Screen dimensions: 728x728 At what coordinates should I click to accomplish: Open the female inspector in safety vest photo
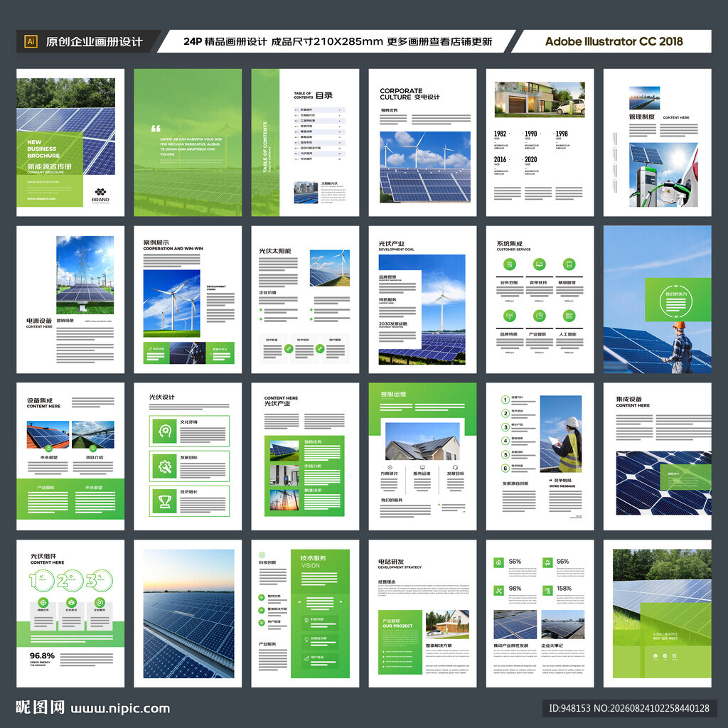560,434
